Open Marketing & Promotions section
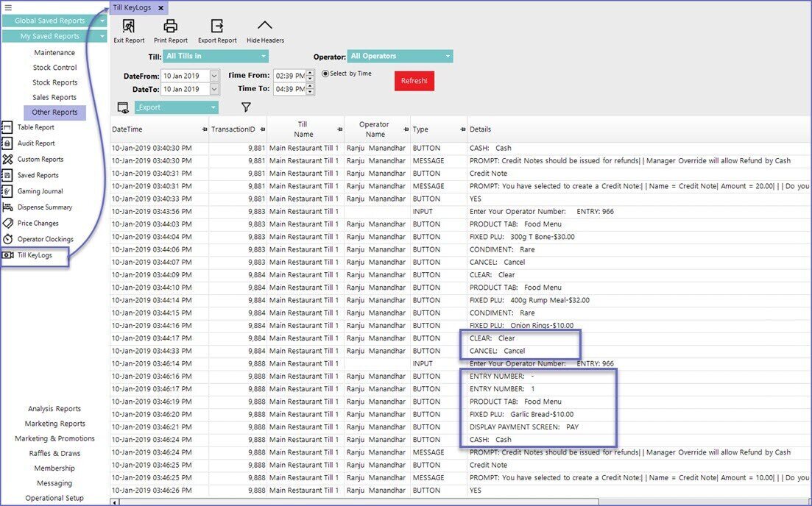Screen dimensions: 812x506 [x=54, y=438]
